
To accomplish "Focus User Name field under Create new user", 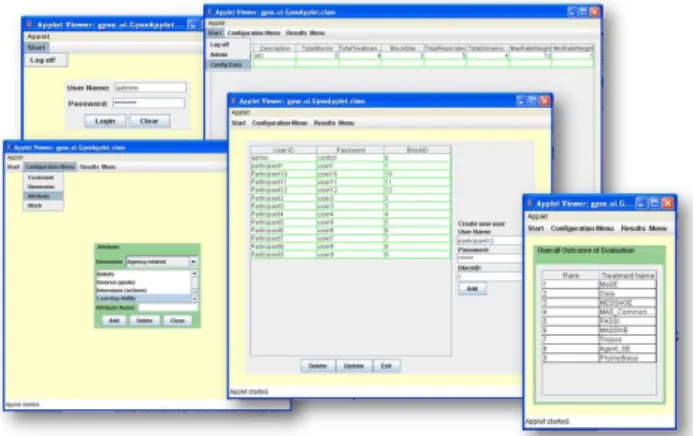I will (489, 241).
